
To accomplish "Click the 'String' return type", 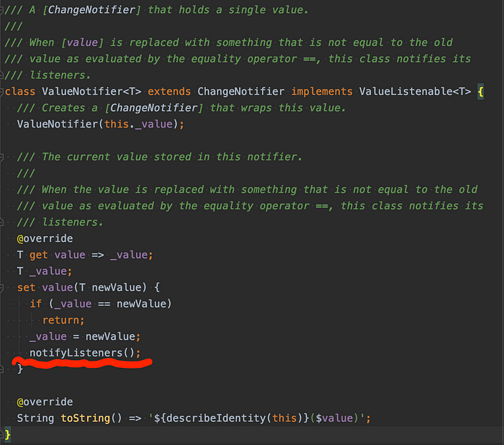I will click(35, 418).
